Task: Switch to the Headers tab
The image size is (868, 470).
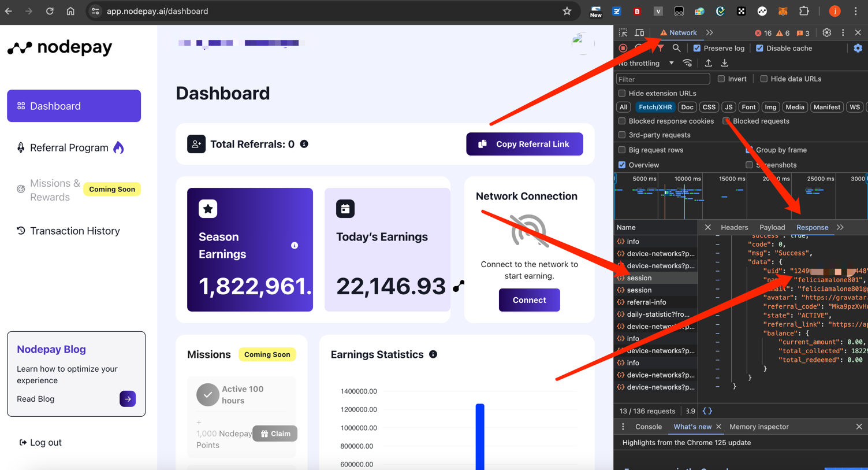Action: [x=734, y=227]
